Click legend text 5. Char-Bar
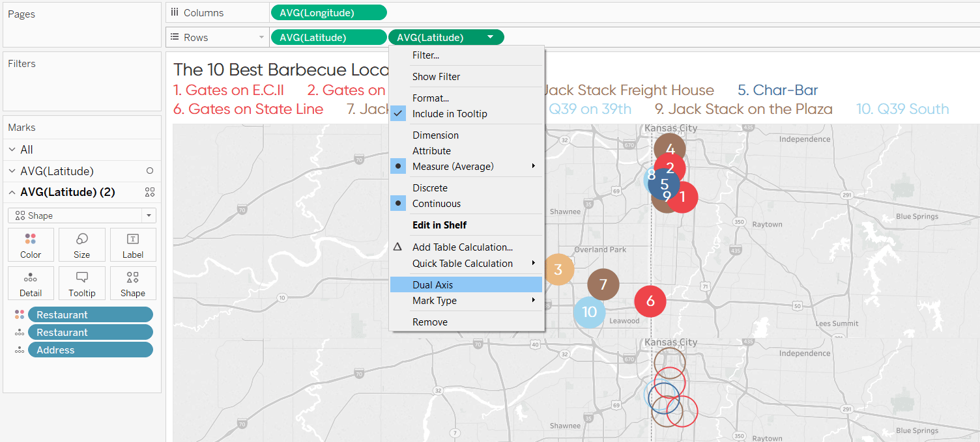Image resolution: width=980 pixels, height=442 pixels. (778, 90)
